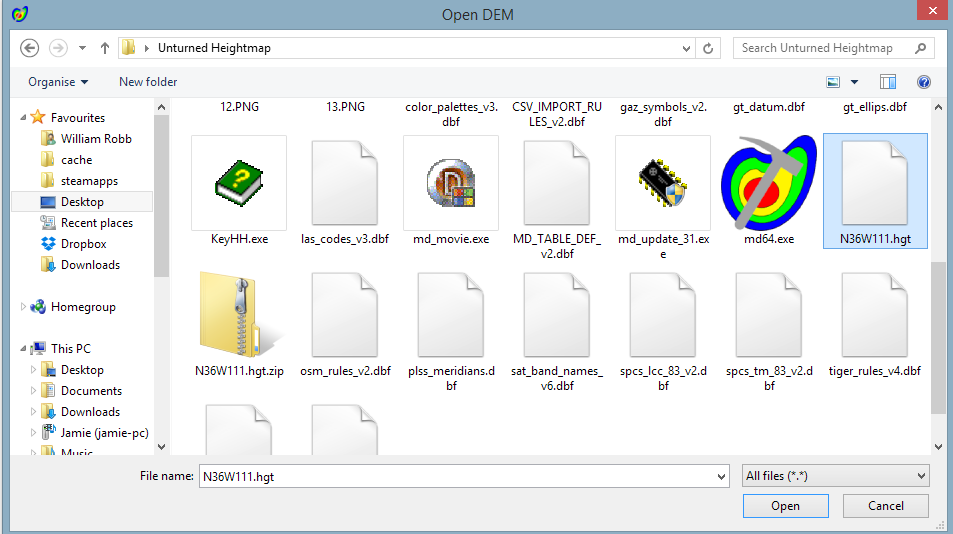Click the navigation pane scroll down arrow
Screen dimensions: 953x534
coord(161,447)
